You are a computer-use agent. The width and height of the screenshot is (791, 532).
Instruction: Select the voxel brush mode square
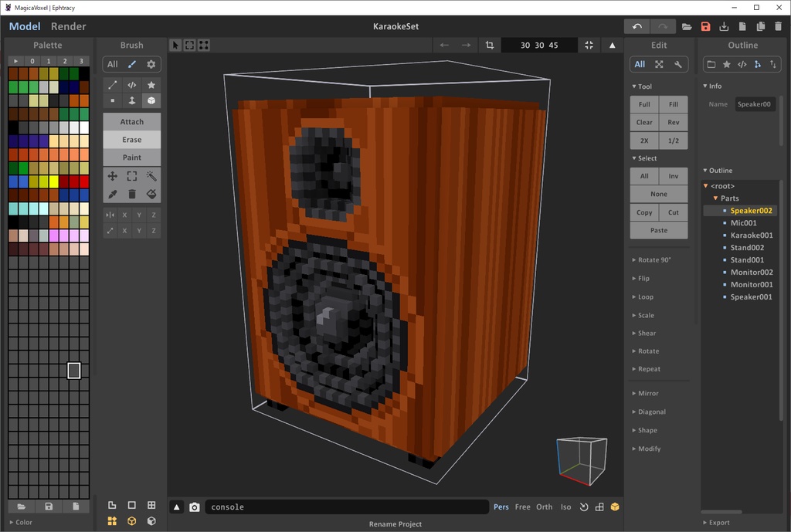[x=113, y=100]
